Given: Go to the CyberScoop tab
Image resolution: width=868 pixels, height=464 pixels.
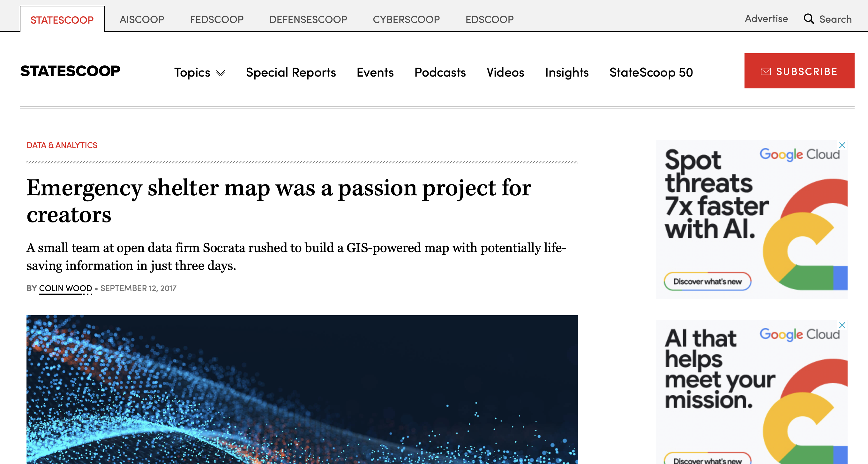Looking at the screenshot, I should click(x=406, y=19).
